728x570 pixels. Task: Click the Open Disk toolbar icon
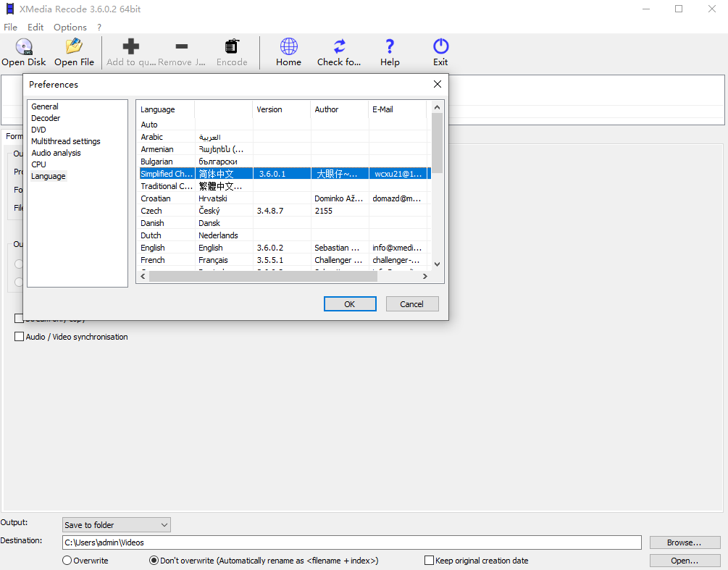pyautogui.click(x=24, y=47)
